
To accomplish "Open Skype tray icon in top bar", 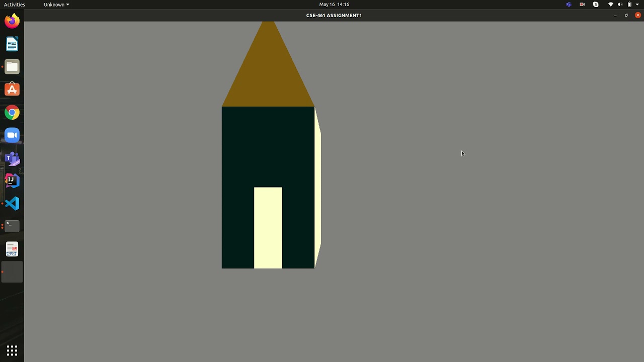I will [596, 5].
